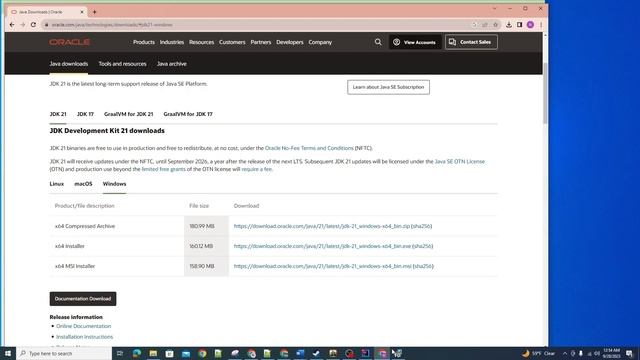
Task: Switch to the macOS tab
Action: click(83, 184)
